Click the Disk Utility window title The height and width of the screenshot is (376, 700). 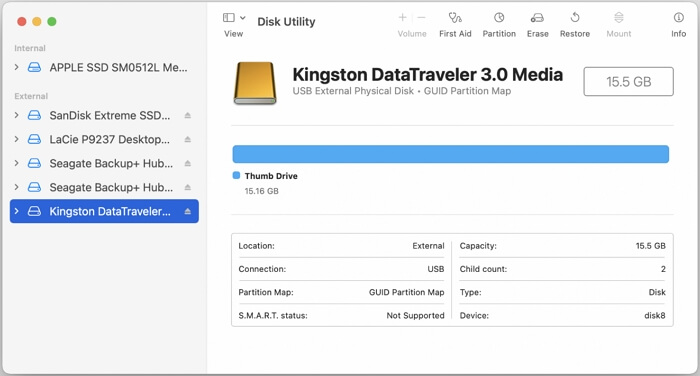point(286,21)
